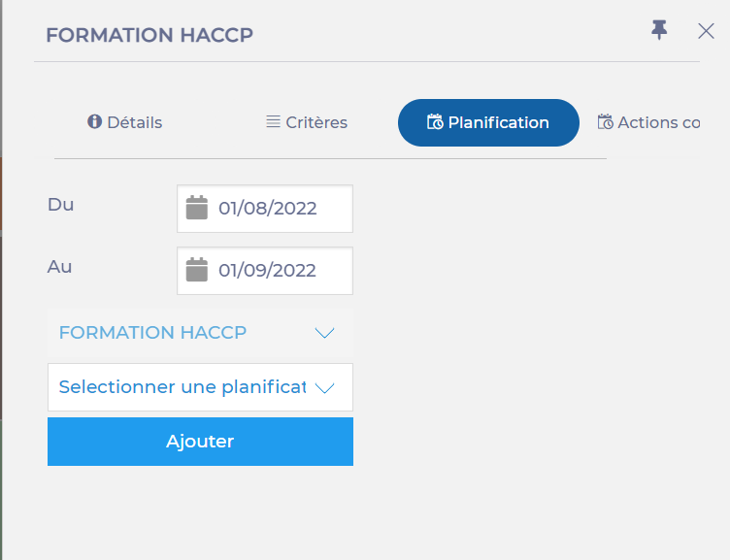
Task: Click the FORMATION HACCP panel title
Action: [x=149, y=36]
